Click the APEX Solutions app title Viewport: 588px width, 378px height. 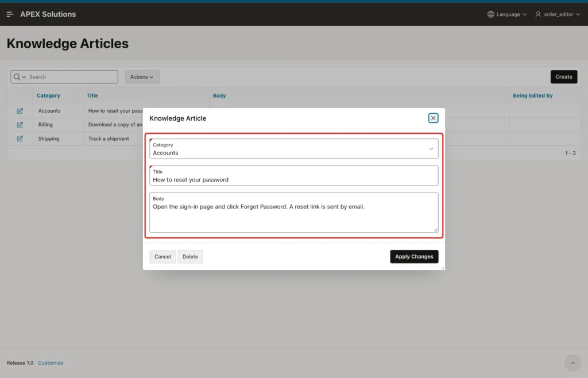[x=48, y=14]
